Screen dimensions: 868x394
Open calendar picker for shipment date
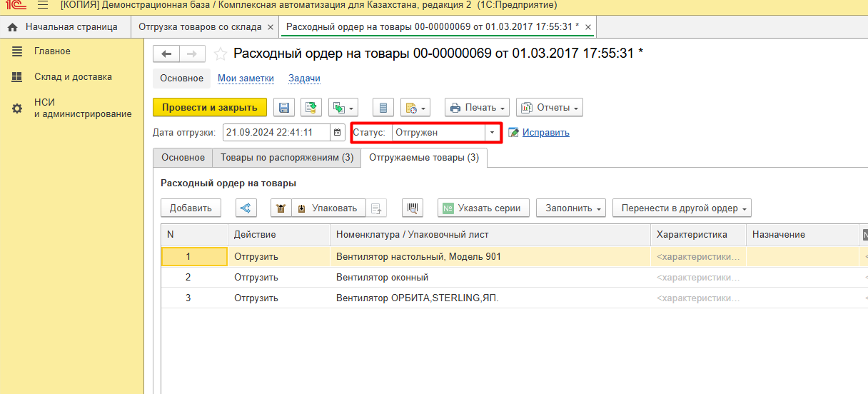coord(338,133)
